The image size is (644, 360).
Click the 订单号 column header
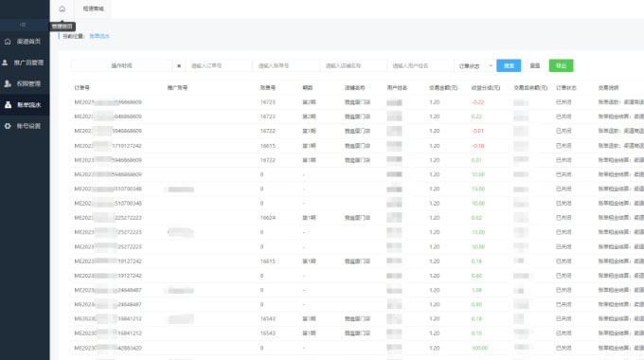(x=82, y=88)
